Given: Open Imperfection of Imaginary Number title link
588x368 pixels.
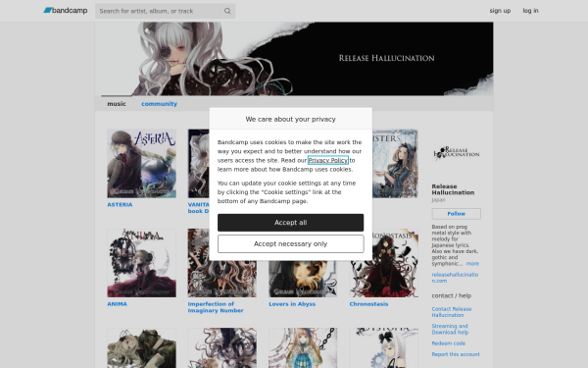Looking at the screenshot, I should click(x=216, y=307).
